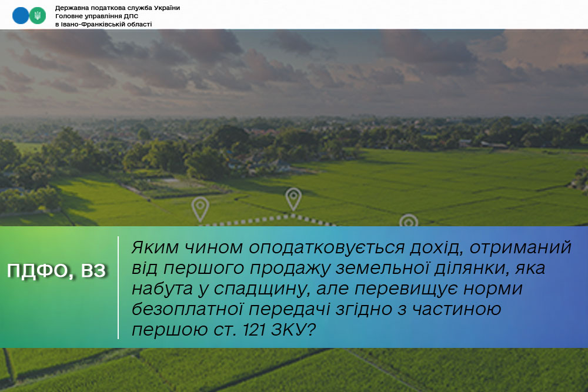Click the blue circle in the logo
The height and width of the screenshot is (392, 588).
[x=21, y=16]
